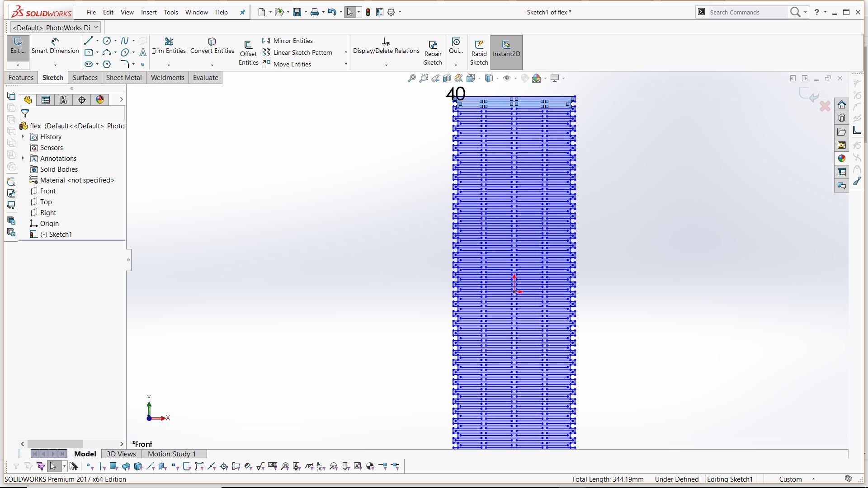Toggle the Instant2D button
This screenshot has height=488, width=868.
[506, 48]
